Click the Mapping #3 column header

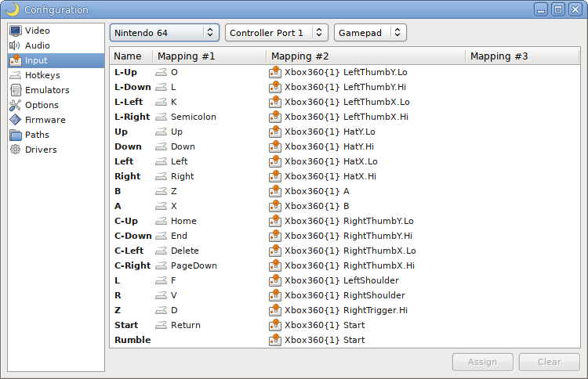point(499,56)
